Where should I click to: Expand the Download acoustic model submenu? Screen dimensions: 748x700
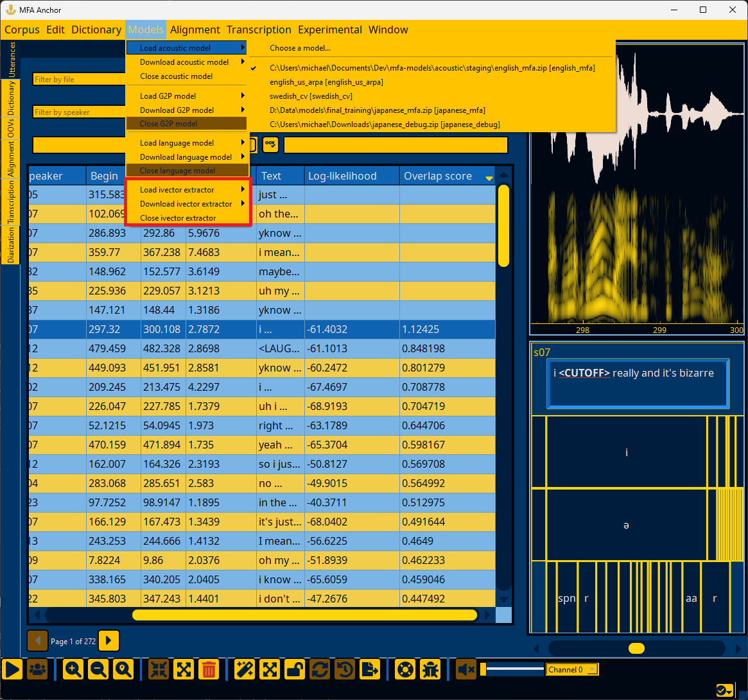click(x=187, y=62)
